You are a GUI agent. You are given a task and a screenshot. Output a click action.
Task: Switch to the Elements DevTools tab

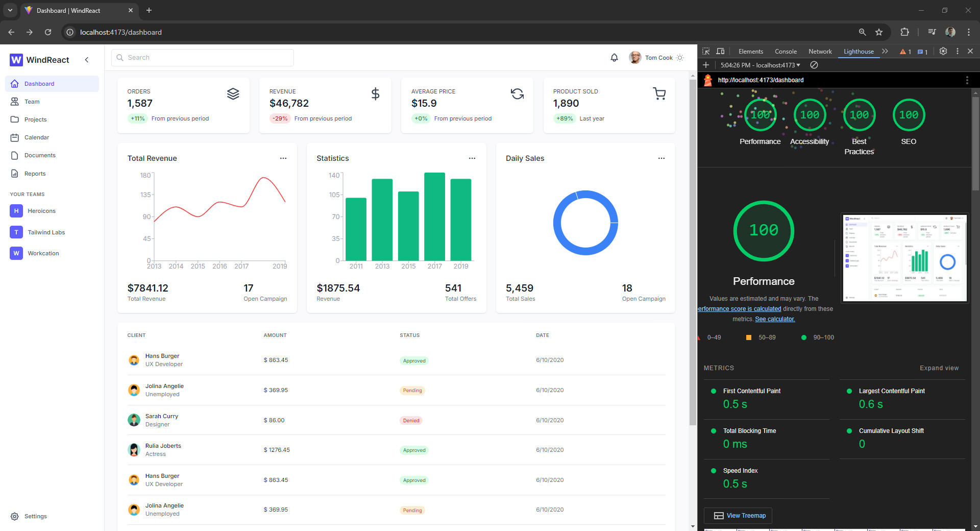[751, 52]
